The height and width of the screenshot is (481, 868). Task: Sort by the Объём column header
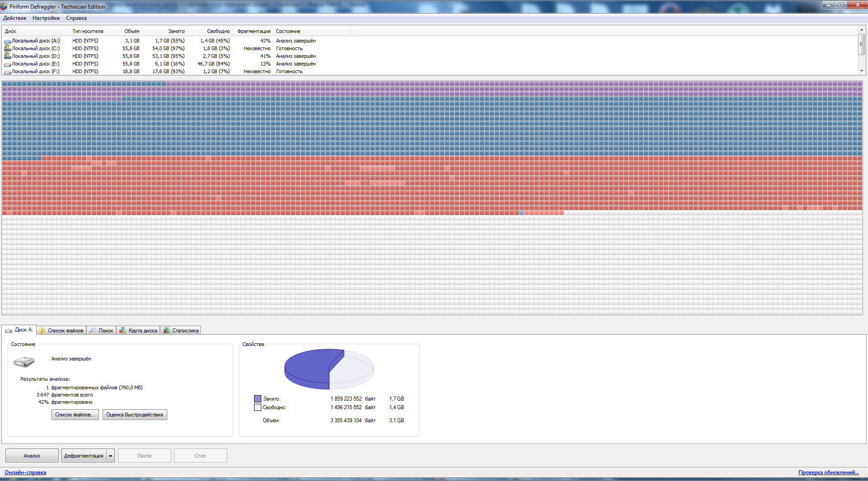124,31
